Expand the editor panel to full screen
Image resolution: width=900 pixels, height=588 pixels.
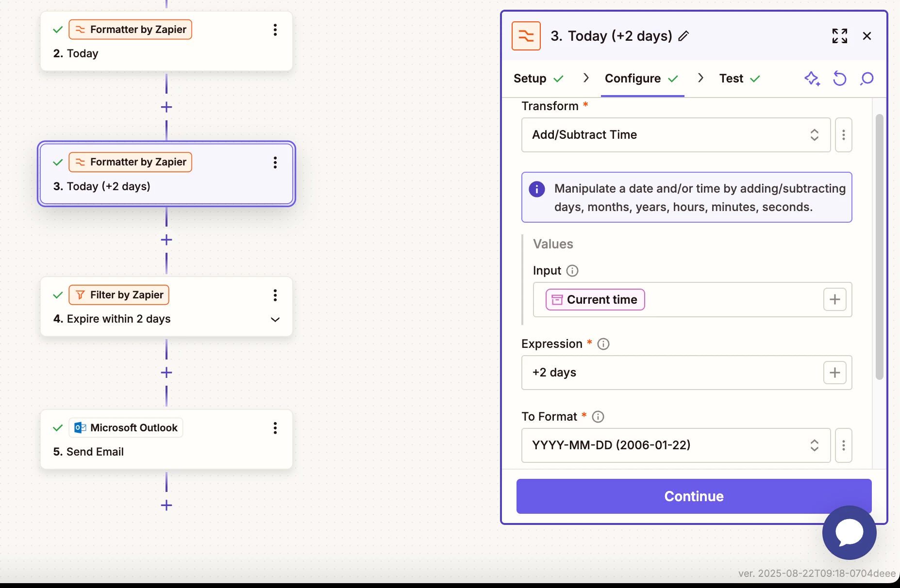(x=840, y=36)
